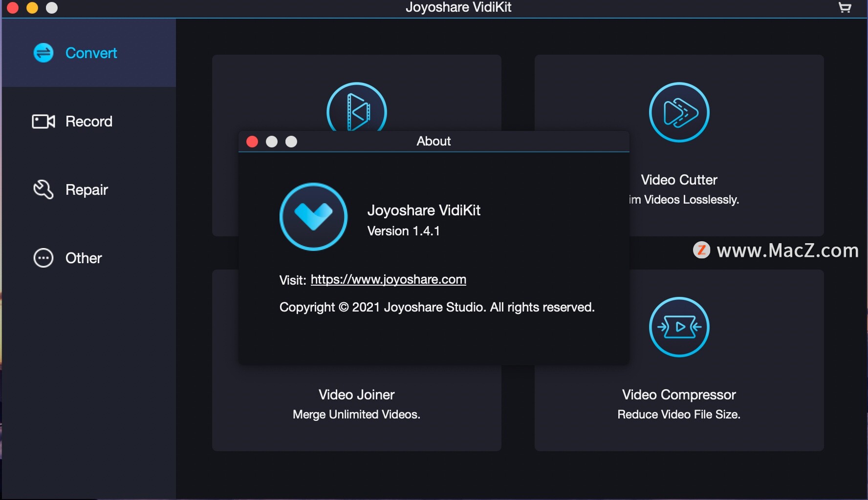Viewport: 868px width, 500px height.
Task: Select the Convert tab in sidebar
Action: pyautogui.click(x=88, y=53)
